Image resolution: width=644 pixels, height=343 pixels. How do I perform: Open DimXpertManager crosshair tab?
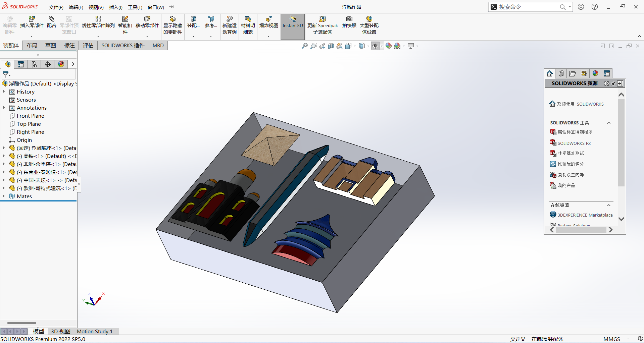point(48,64)
